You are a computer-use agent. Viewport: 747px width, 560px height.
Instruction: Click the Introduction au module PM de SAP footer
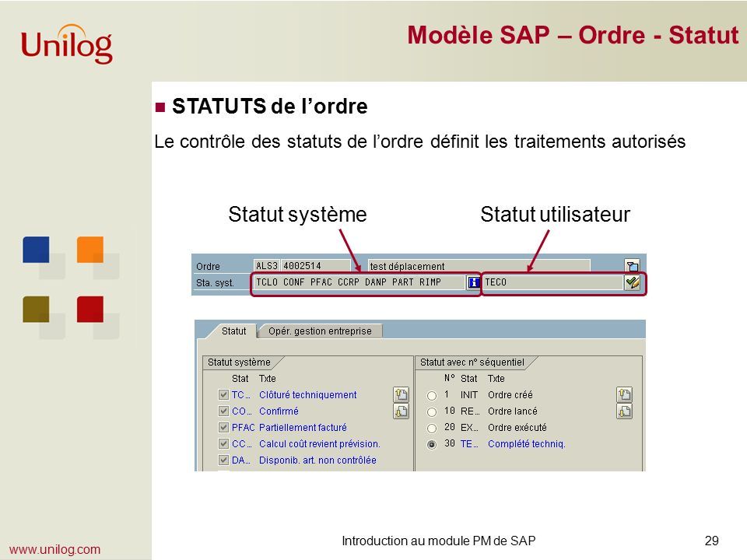coord(439,541)
